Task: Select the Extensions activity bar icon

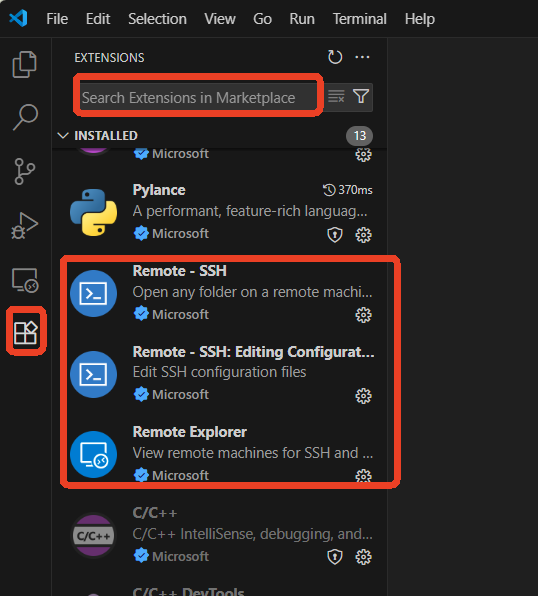Action: [25, 333]
